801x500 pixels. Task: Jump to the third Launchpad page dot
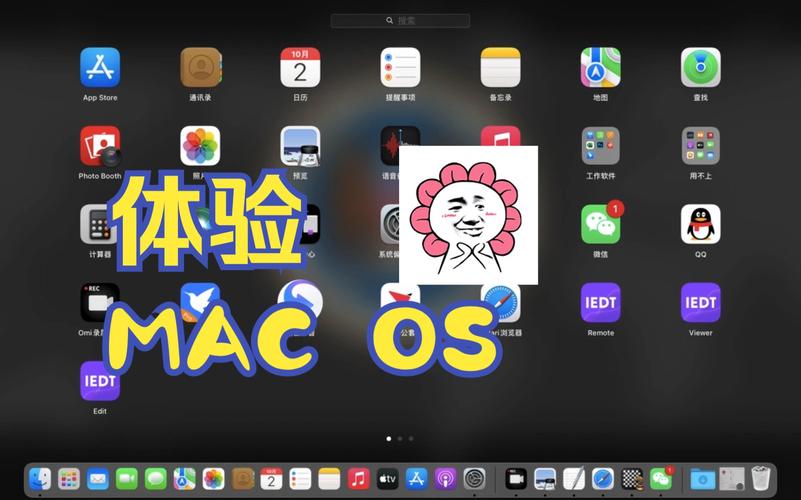[x=411, y=439]
